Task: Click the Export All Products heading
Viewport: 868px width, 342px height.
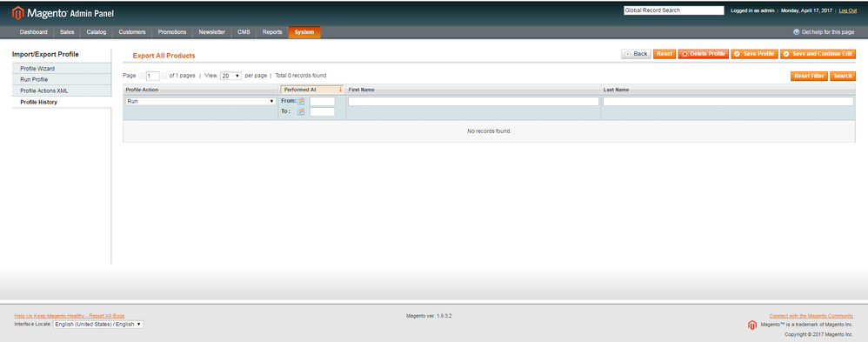Action: [164, 56]
